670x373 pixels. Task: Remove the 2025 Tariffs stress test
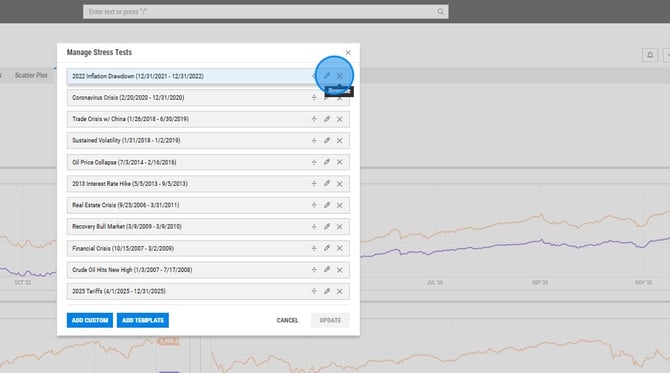pos(340,291)
